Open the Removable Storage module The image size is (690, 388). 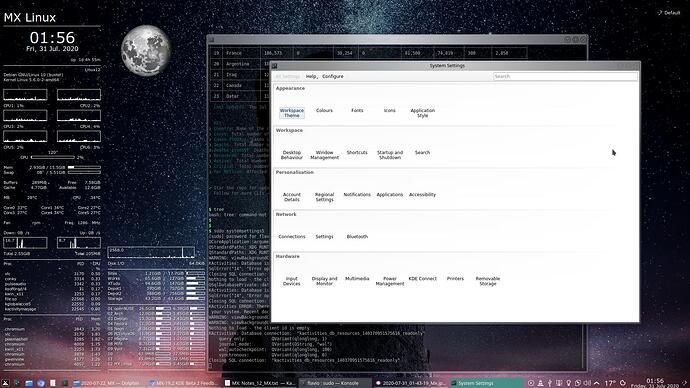(x=488, y=281)
